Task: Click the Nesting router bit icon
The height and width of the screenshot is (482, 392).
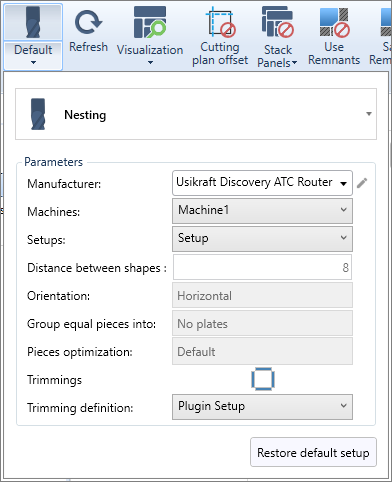Action: click(38, 114)
